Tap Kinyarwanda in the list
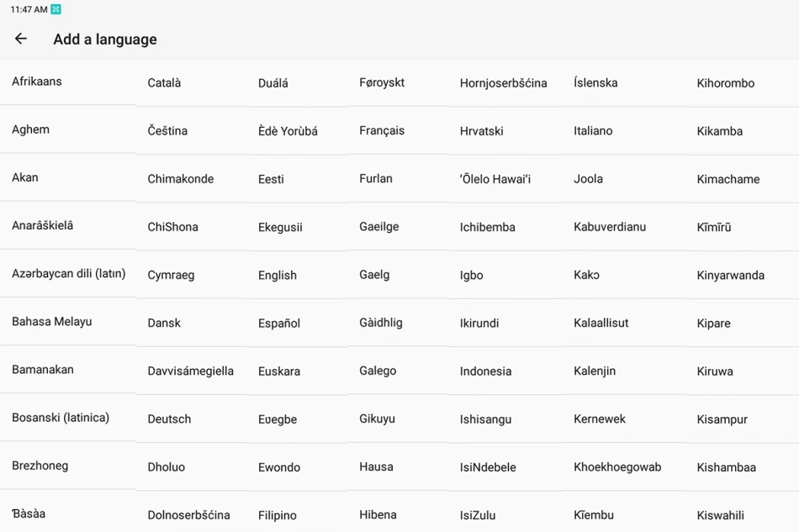Viewport: 799px width, 532px height. tap(730, 275)
